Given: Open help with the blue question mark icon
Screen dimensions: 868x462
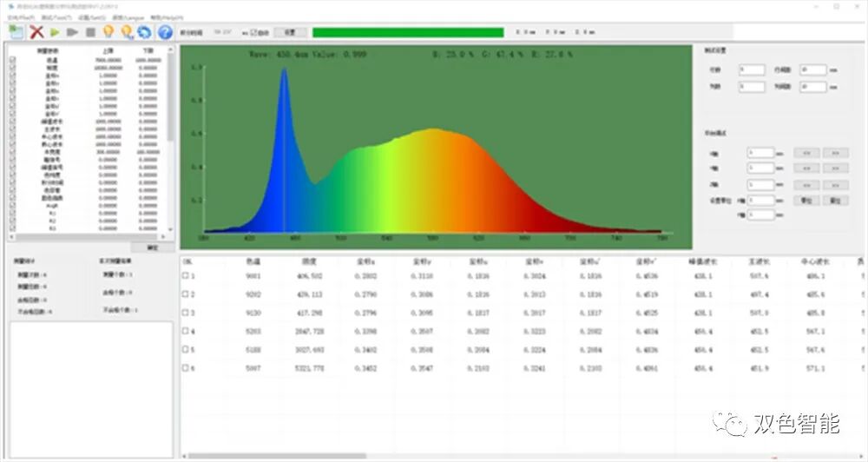Looking at the screenshot, I should point(165,32).
